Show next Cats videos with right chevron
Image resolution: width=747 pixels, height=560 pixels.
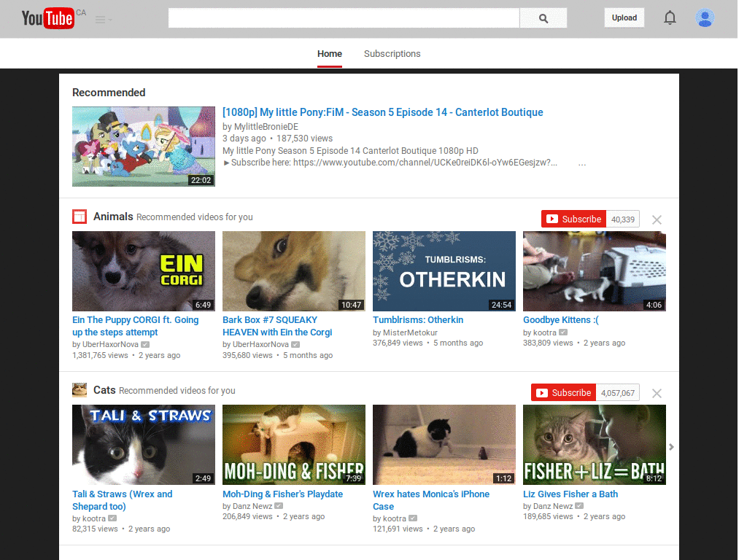[x=671, y=447]
